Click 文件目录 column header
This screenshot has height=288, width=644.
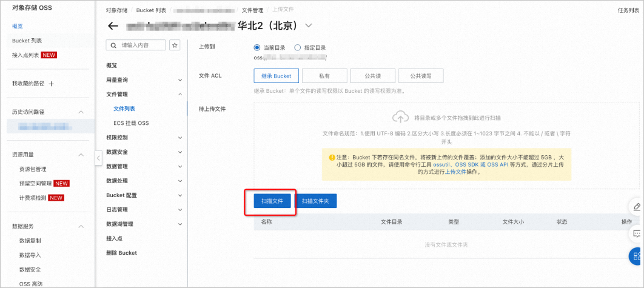coord(391,222)
